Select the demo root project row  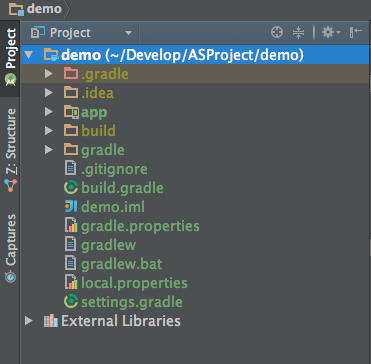pyautogui.click(x=195, y=55)
